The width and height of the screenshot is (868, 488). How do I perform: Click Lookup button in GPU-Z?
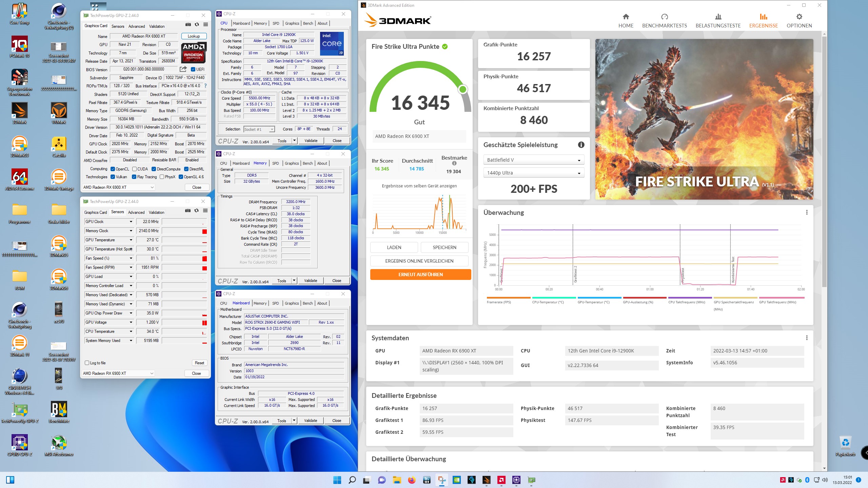pos(194,36)
